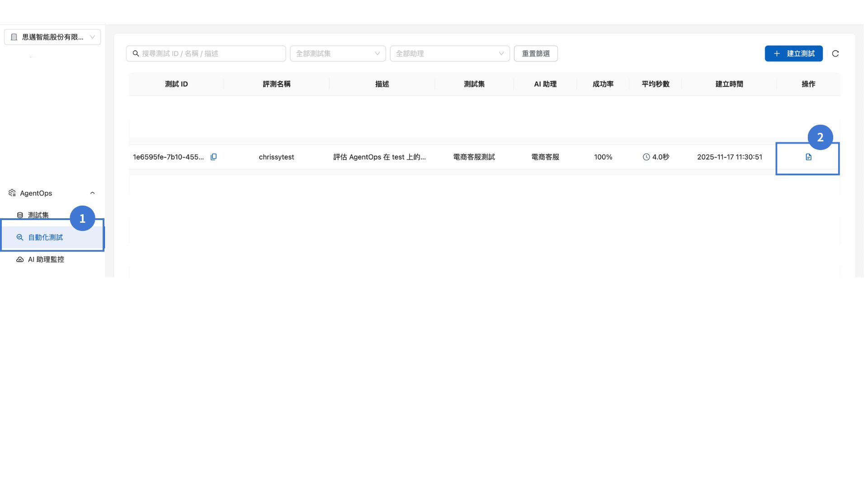Viewport: 868px width, 488px height.
Task: Click the 重置篩選 button
Action: (x=535, y=54)
